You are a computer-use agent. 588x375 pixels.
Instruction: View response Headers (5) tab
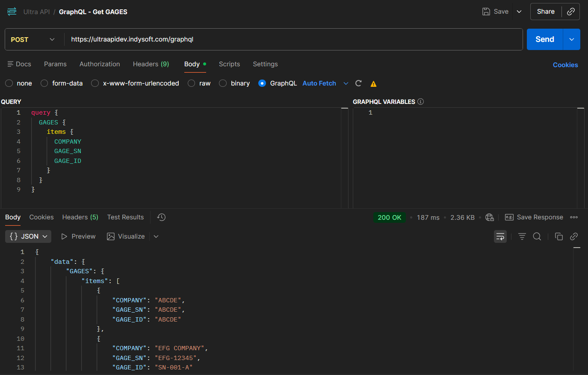80,217
